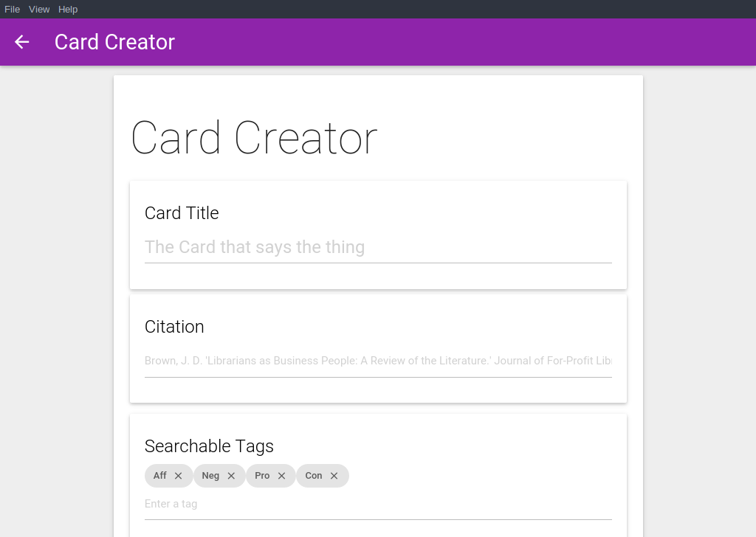Open the File menu
The height and width of the screenshot is (537, 756).
(x=12, y=9)
